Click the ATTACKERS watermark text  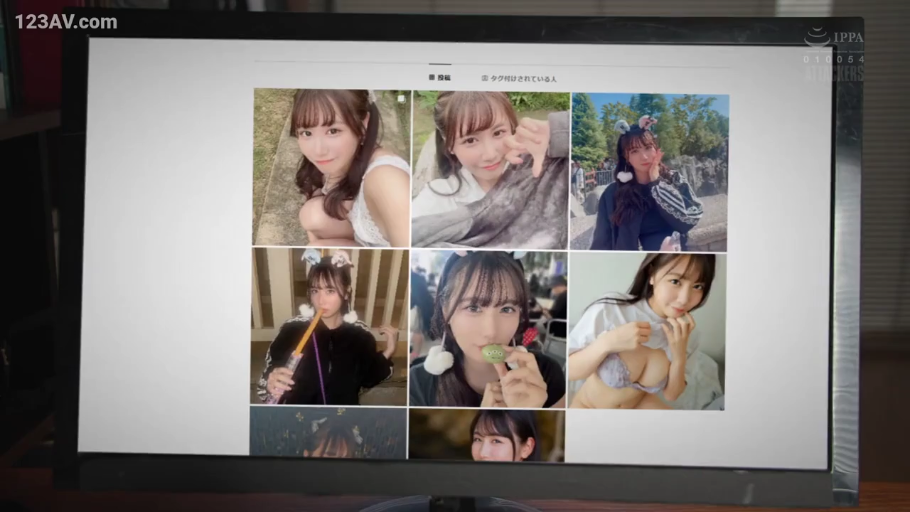coord(835,73)
